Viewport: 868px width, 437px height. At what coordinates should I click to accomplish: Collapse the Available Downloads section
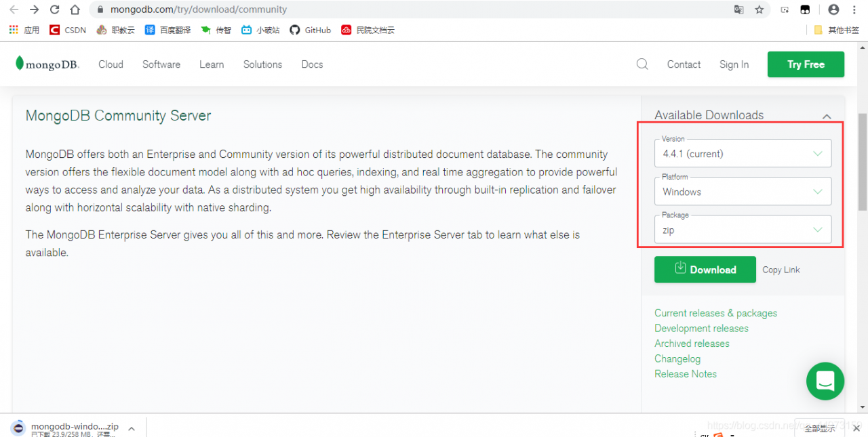pyautogui.click(x=827, y=116)
